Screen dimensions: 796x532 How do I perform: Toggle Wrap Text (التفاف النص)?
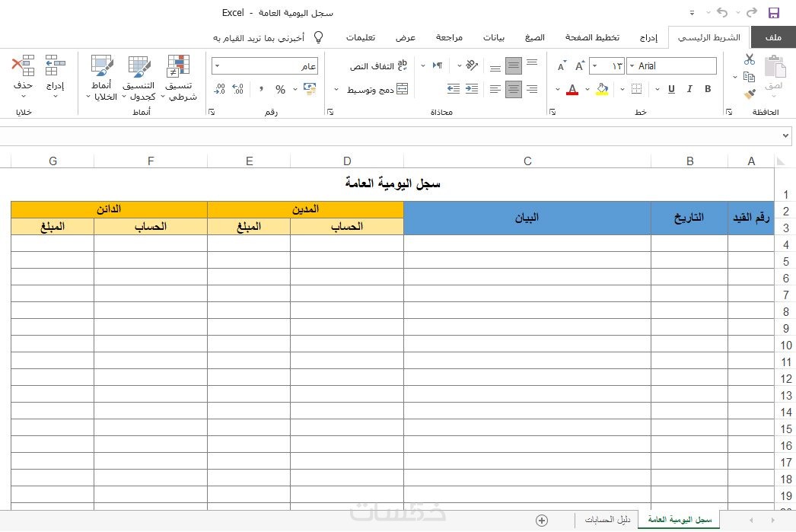378,66
